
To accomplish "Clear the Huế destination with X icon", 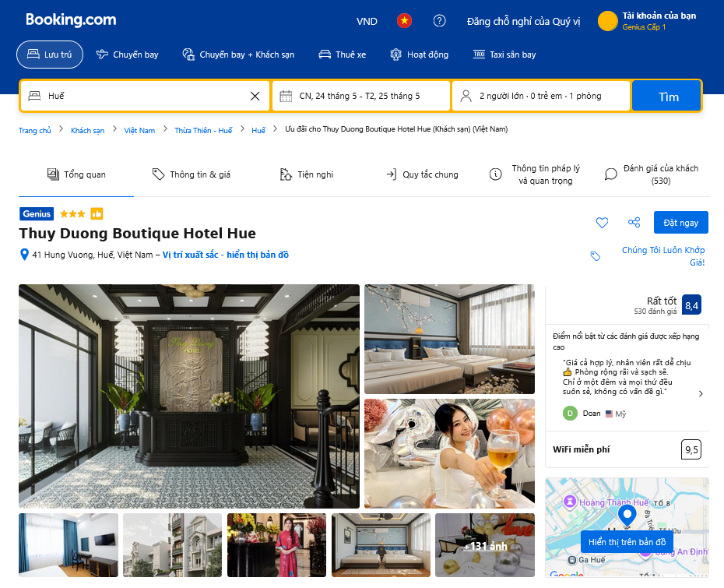I will [255, 96].
